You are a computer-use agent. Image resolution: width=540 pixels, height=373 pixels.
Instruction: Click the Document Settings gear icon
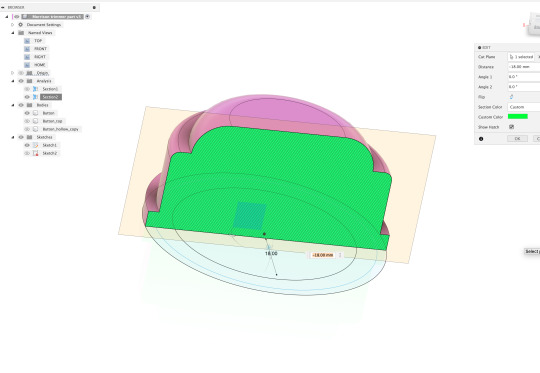pos(20,25)
